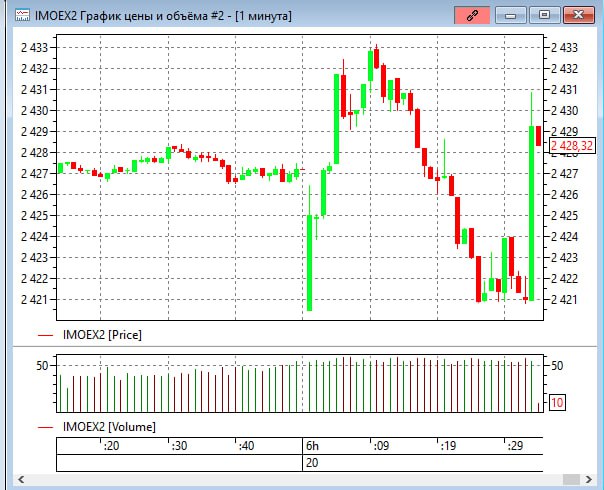Minimize the IMOEX2 chart window
This screenshot has height=490, width=604.
[x=510, y=15]
